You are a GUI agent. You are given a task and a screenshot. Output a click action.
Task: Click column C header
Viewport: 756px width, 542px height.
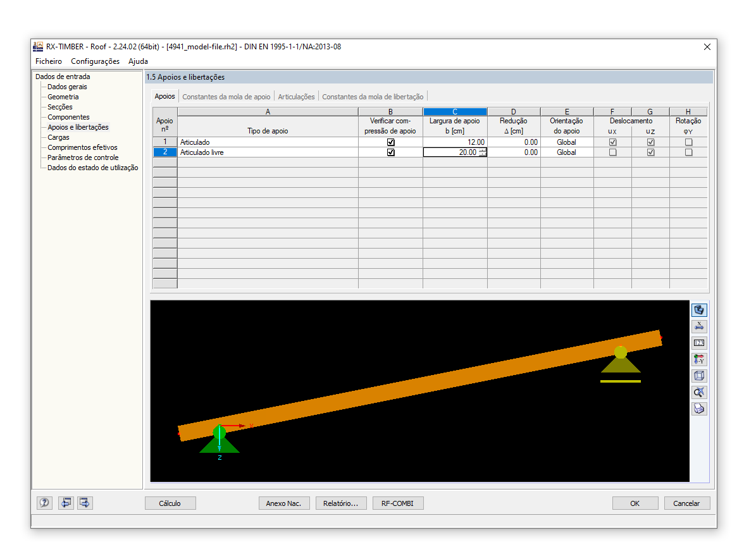pos(455,112)
